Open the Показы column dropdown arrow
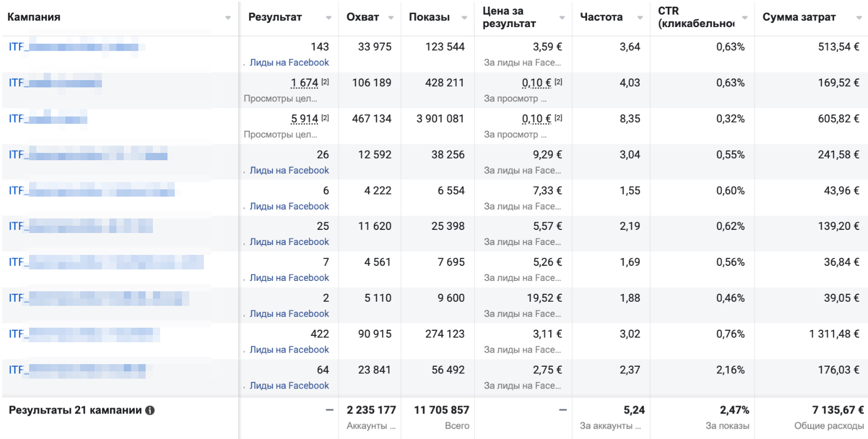Screen dimensions: 868x439 coord(464,18)
